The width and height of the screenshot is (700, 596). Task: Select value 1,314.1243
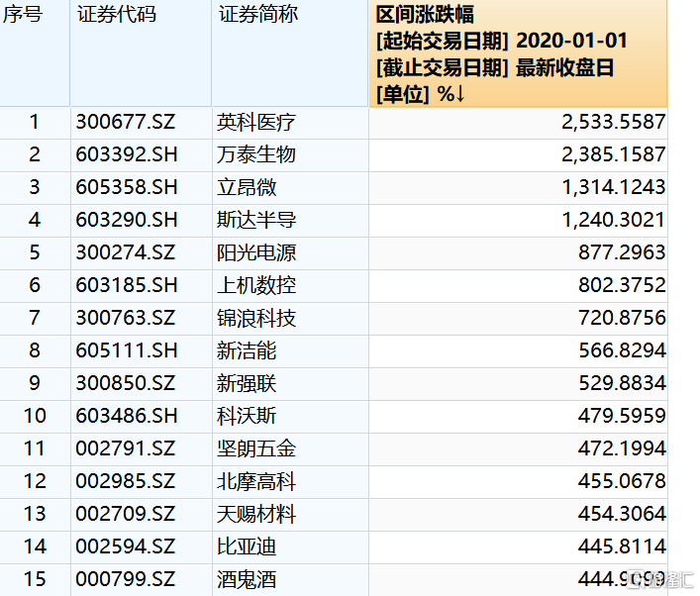pos(614,187)
